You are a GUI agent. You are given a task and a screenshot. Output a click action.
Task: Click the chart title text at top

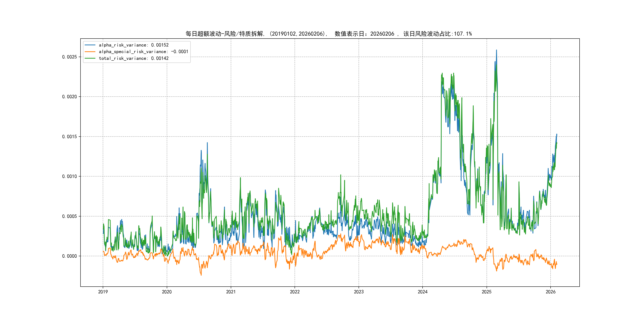pyautogui.click(x=329, y=34)
